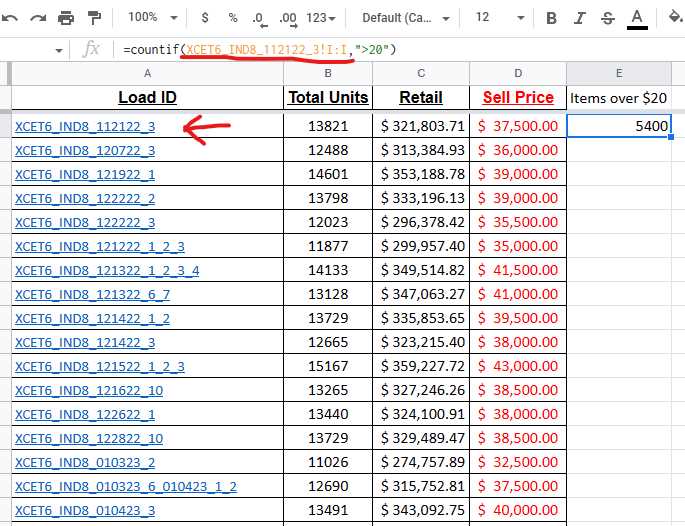This screenshot has width=685, height=526.
Task: Open link XCET6_IND8_122622_1
Action: (85, 415)
